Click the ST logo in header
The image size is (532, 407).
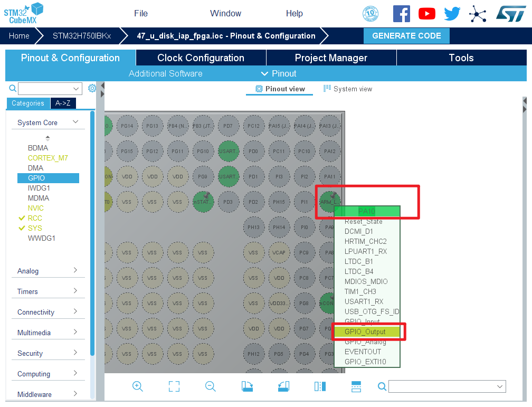tap(510, 14)
